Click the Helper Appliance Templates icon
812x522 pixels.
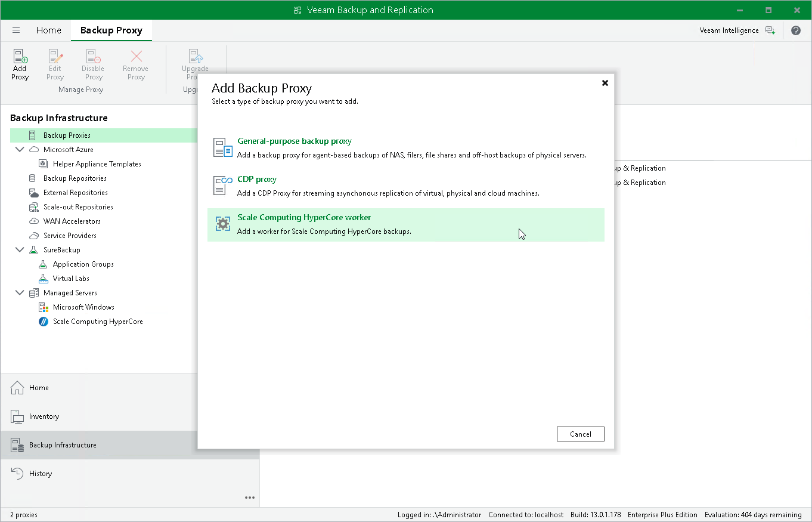pyautogui.click(x=43, y=164)
